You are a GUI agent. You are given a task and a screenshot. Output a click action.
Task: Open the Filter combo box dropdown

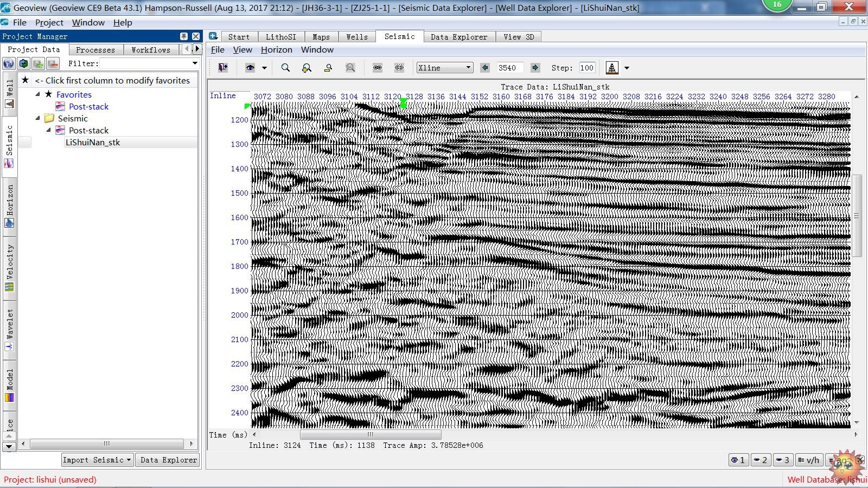click(x=195, y=63)
